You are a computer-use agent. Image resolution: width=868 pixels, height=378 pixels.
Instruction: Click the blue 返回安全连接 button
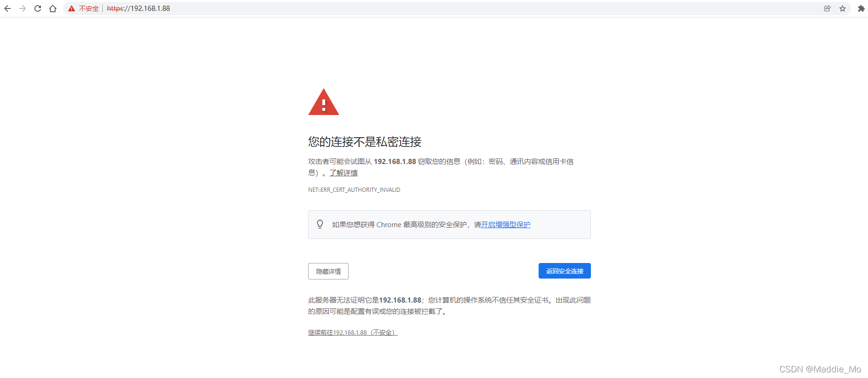565,271
